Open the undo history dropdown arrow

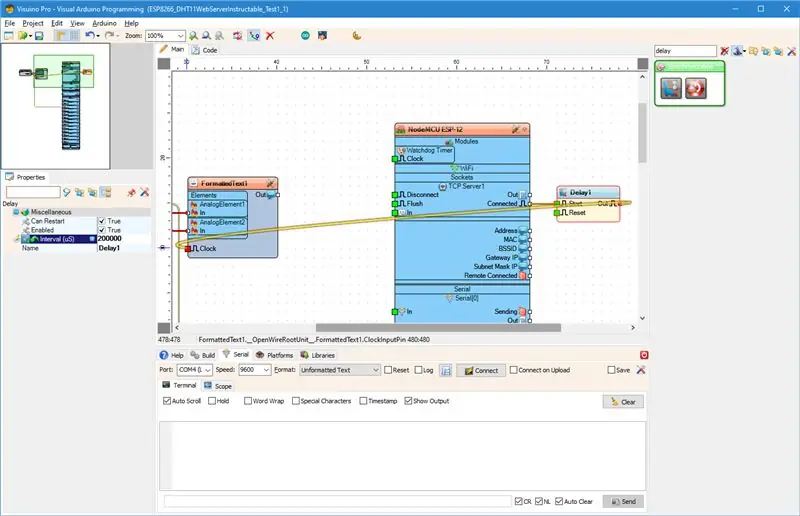pos(98,36)
